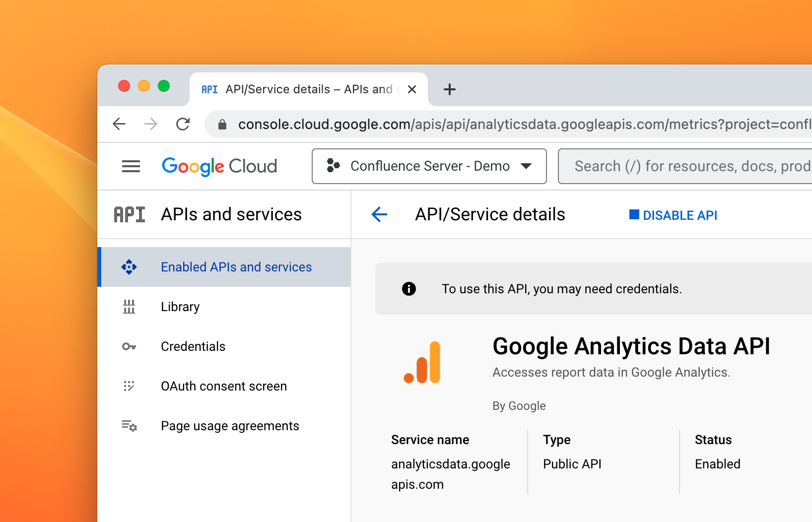Expand the Confluence Server - Demo project selector
The width and height of the screenshot is (812, 522).
[x=429, y=166]
